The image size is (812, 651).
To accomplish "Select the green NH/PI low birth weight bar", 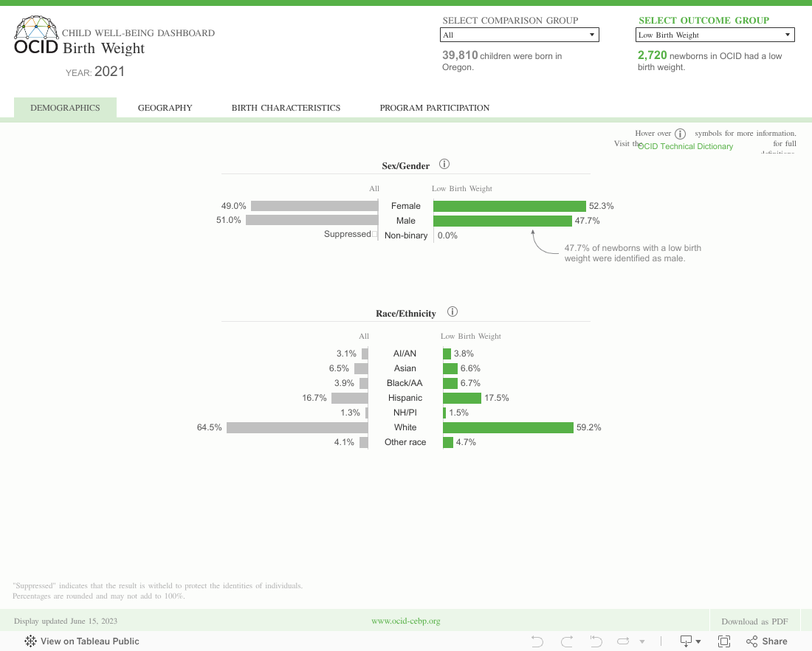I will tap(444, 413).
